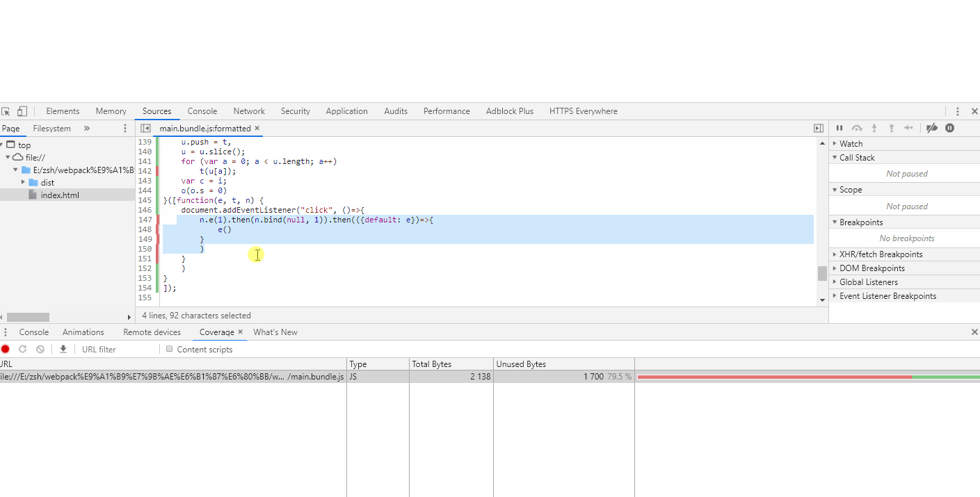980x497 pixels.
Task: Clear all coverage results icon
Action: click(x=40, y=350)
